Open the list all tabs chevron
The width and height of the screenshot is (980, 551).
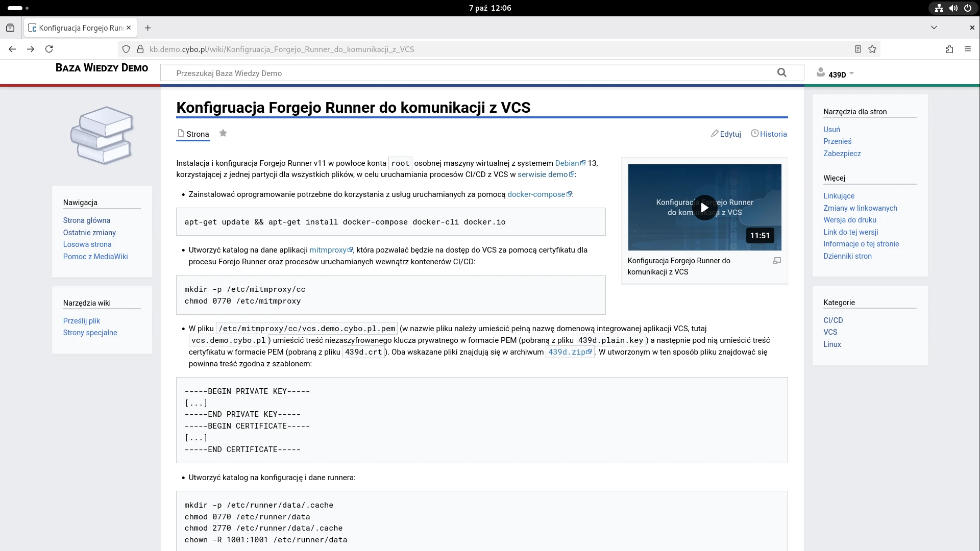pyautogui.click(x=934, y=28)
